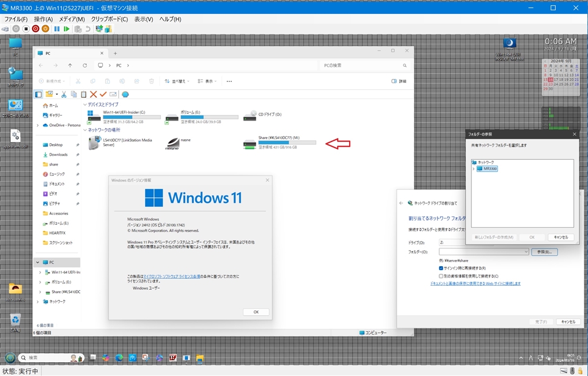Image resolution: width=588 pixels, height=376 pixels.
Task: Open Microsoft Edge from guest taskbar
Action: (119, 358)
